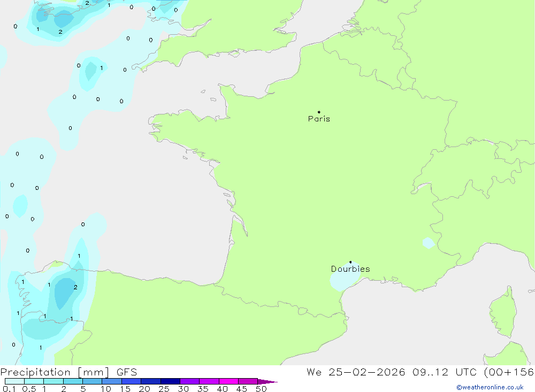Click the legend scale label '10'
The width and height of the screenshot is (535, 392).
pos(106,389)
